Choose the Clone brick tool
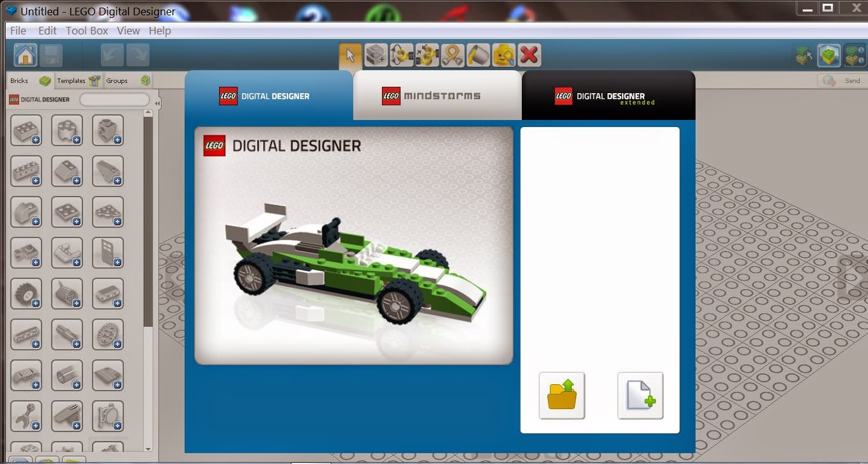The height and width of the screenshot is (464, 868). [x=376, y=56]
